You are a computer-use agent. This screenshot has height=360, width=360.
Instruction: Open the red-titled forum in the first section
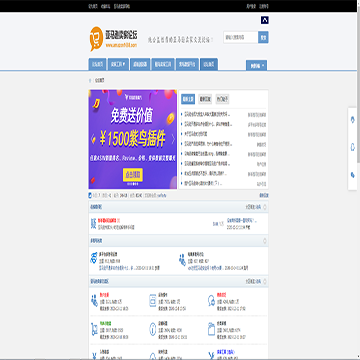(x=107, y=221)
